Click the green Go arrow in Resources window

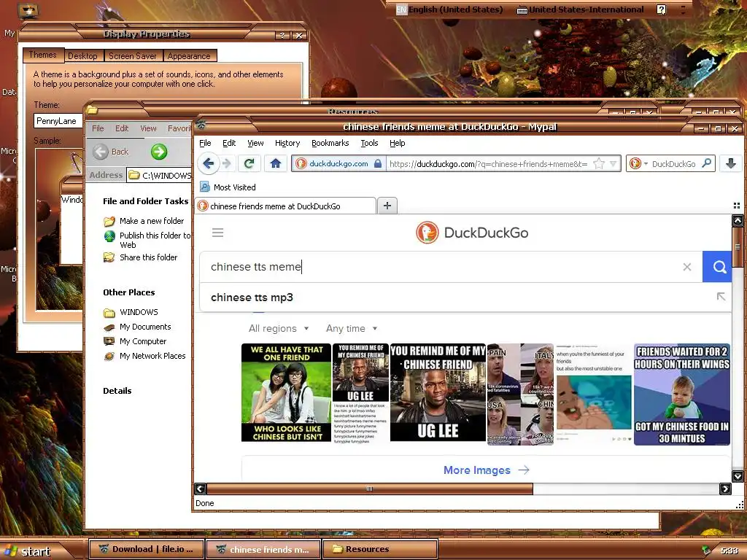point(159,152)
